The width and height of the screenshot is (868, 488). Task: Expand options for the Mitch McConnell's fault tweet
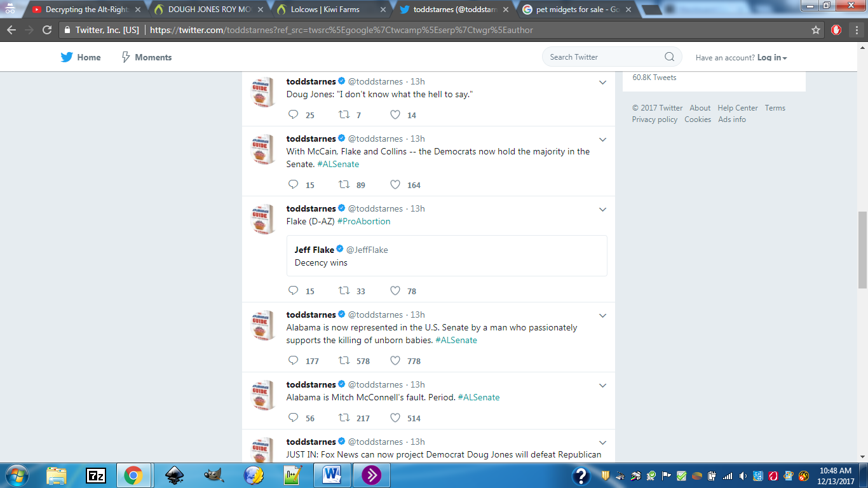603,385
